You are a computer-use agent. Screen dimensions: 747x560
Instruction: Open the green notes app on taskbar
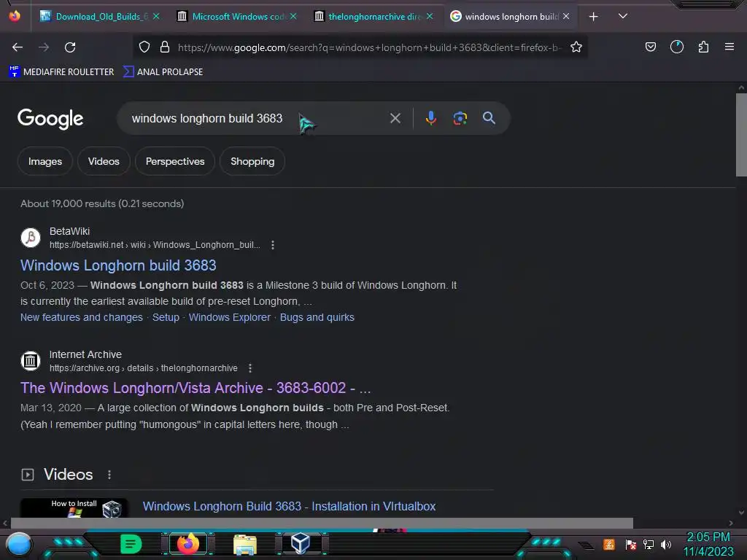click(131, 544)
